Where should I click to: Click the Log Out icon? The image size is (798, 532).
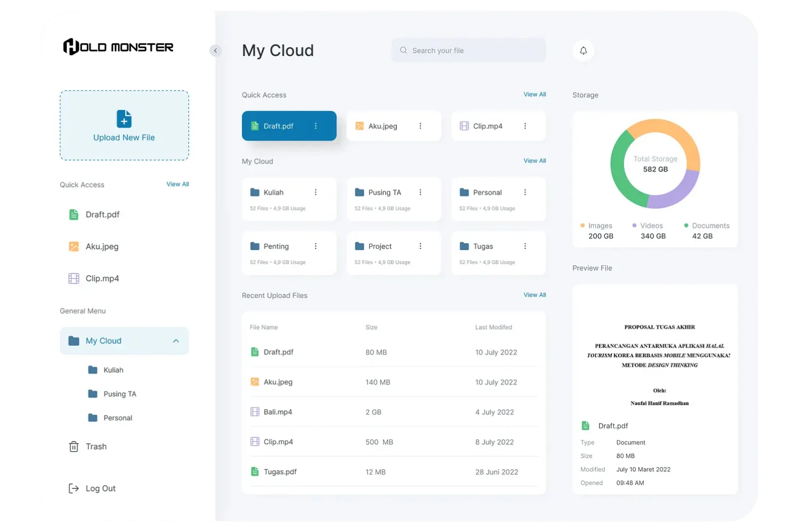[x=73, y=488]
